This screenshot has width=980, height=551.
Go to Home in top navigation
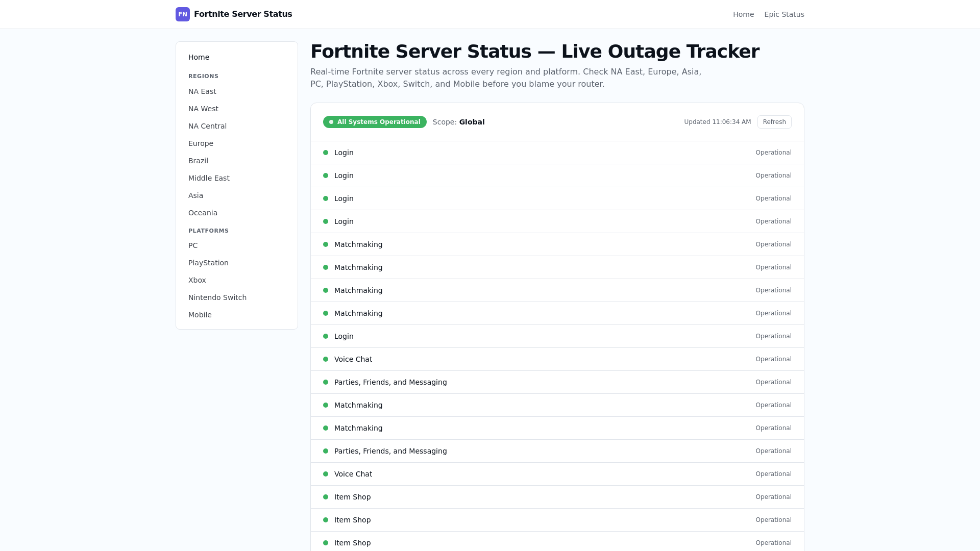point(743,14)
